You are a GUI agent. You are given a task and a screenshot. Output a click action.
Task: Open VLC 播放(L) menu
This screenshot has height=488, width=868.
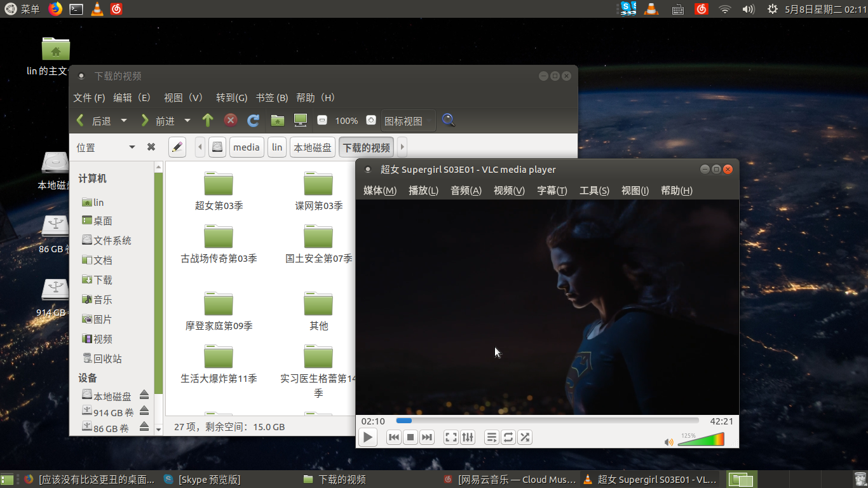423,190
